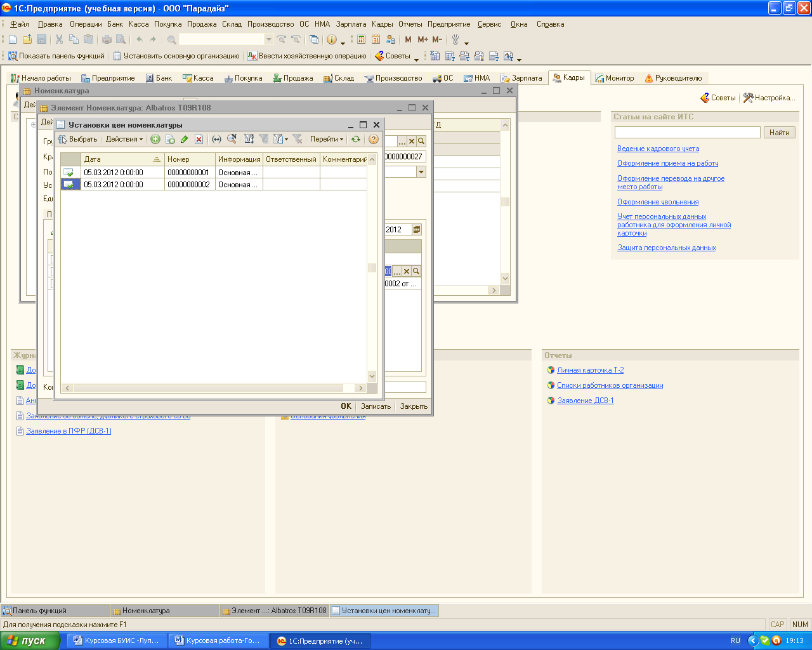The height and width of the screenshot is (650, 812).
Task: Open the Перейти dropdown menu
Action: [326, 140]
